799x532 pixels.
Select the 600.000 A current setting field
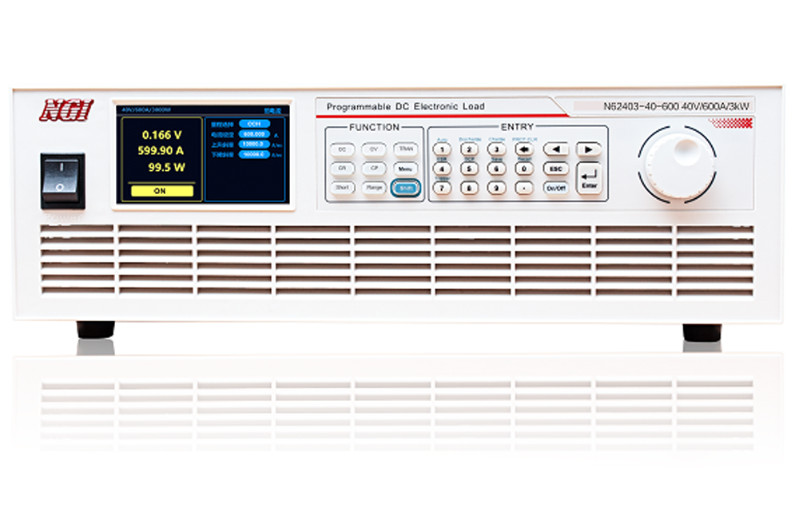click(x=254, y=134)
